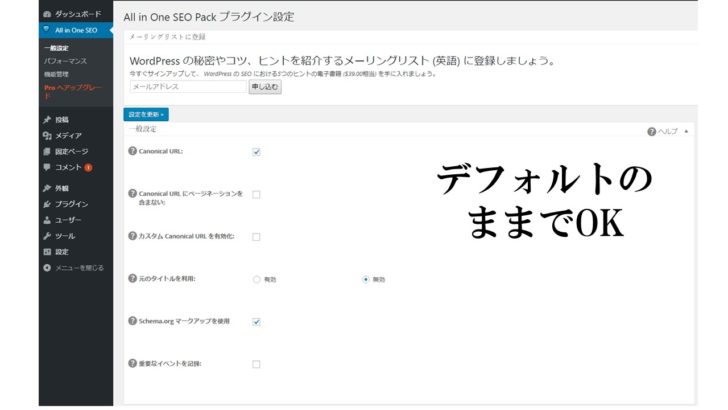Click the Posts (投稿) pin icon
Screen dimensions: 728x410
pos(47,120)
